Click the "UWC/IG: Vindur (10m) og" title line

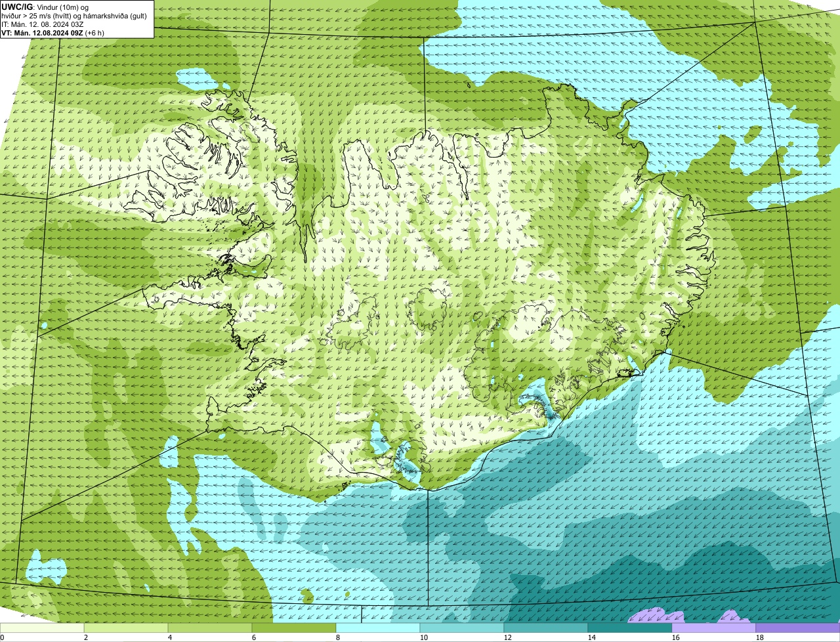[45, 7]
